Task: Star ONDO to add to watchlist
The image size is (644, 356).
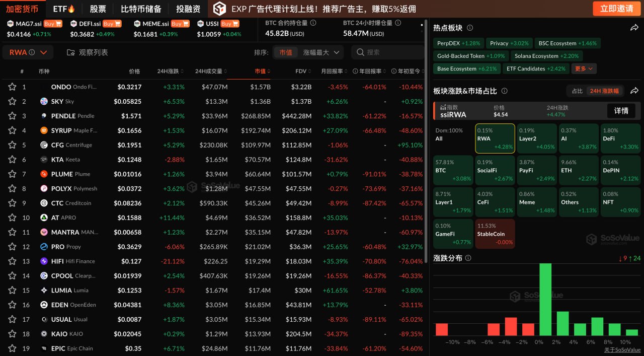Action: (12, 87)
